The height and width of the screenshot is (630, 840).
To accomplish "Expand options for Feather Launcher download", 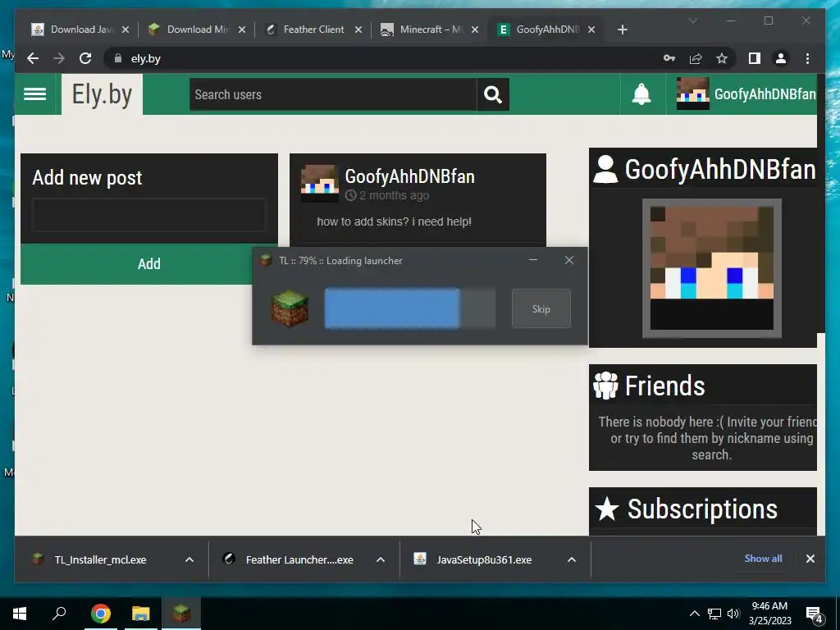I will point(381,559).
